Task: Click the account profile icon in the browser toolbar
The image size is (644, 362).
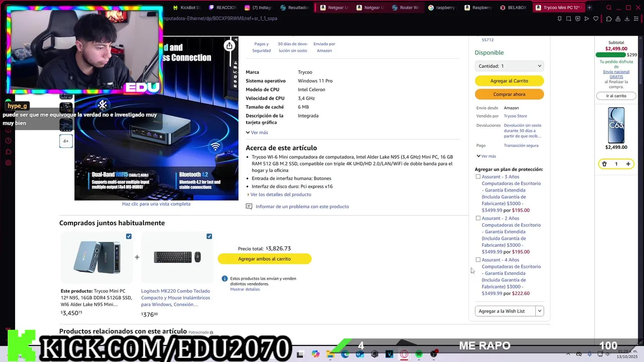Action: click(618, 19)
